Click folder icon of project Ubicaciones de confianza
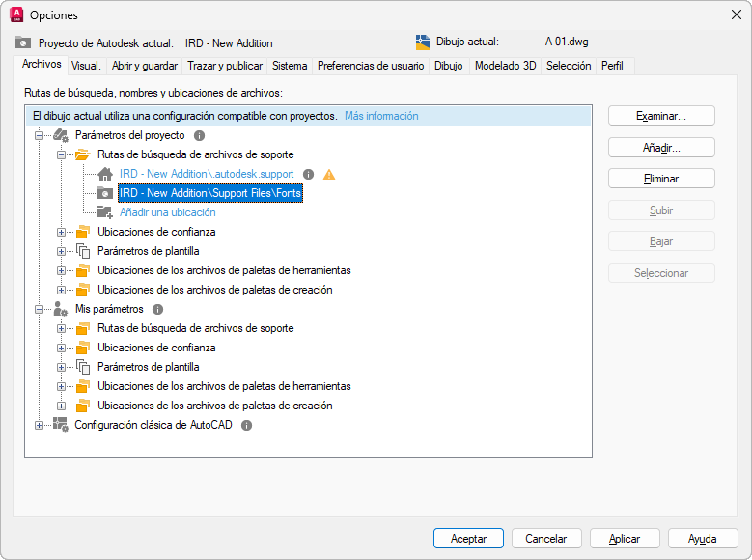 click(82, 232)
